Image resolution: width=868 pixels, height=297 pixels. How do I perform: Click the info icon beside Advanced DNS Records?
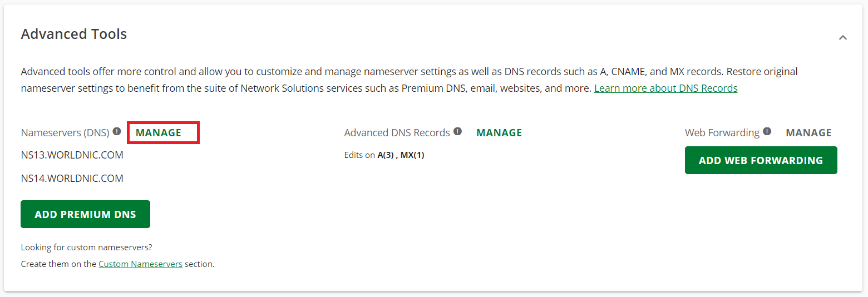pyautogui.click(x=457, y=132)
